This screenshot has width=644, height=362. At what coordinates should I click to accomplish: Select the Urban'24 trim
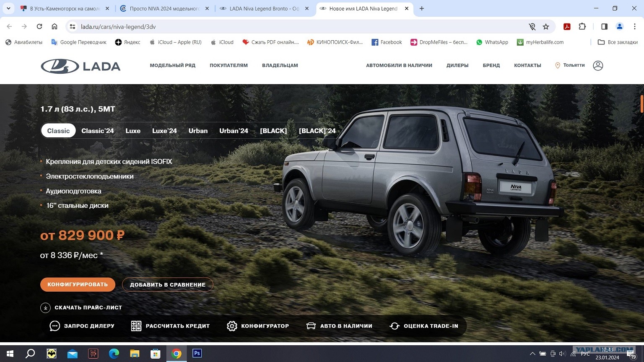pyautogui.click(x=234, y=131)
